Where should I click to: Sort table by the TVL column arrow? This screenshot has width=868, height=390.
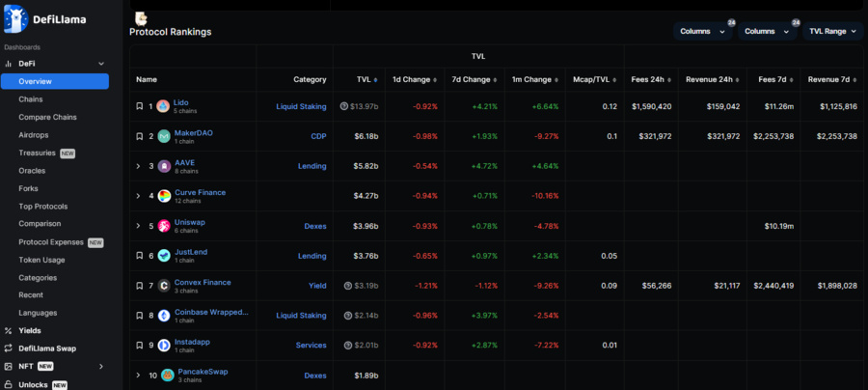click(x=376, y=80)
